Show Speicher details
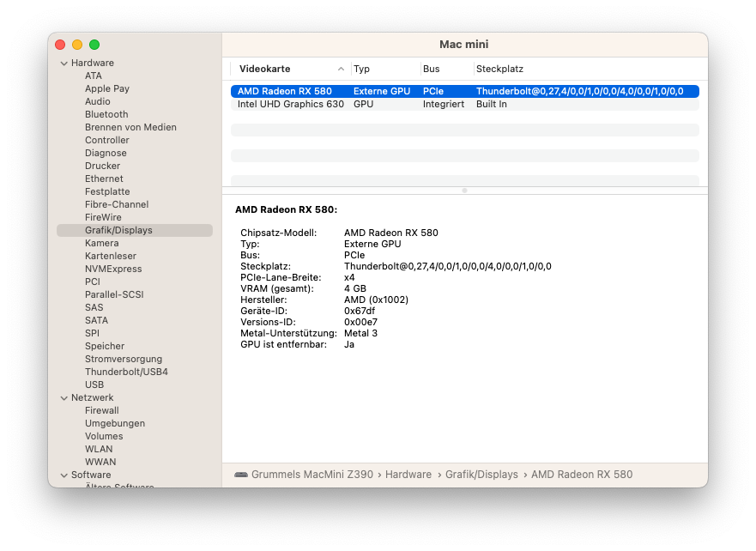The image size is (756, 551). point(105,346)
